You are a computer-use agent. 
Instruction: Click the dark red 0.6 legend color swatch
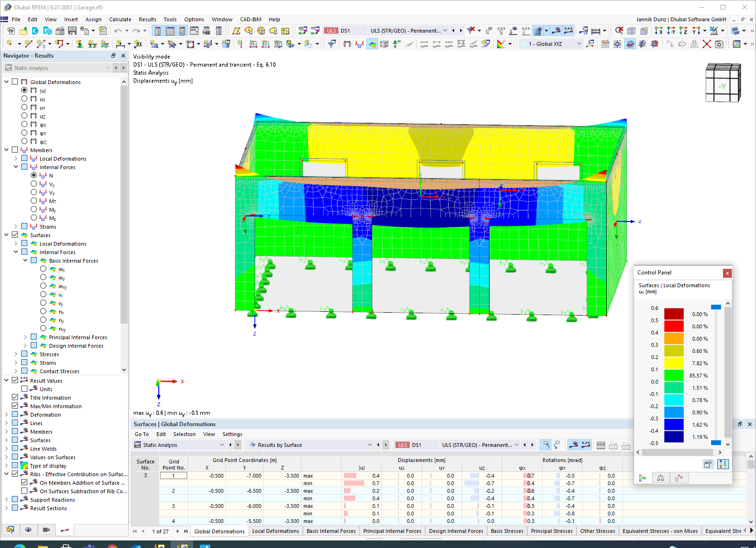pyautogui.click(x=674, y=314)
